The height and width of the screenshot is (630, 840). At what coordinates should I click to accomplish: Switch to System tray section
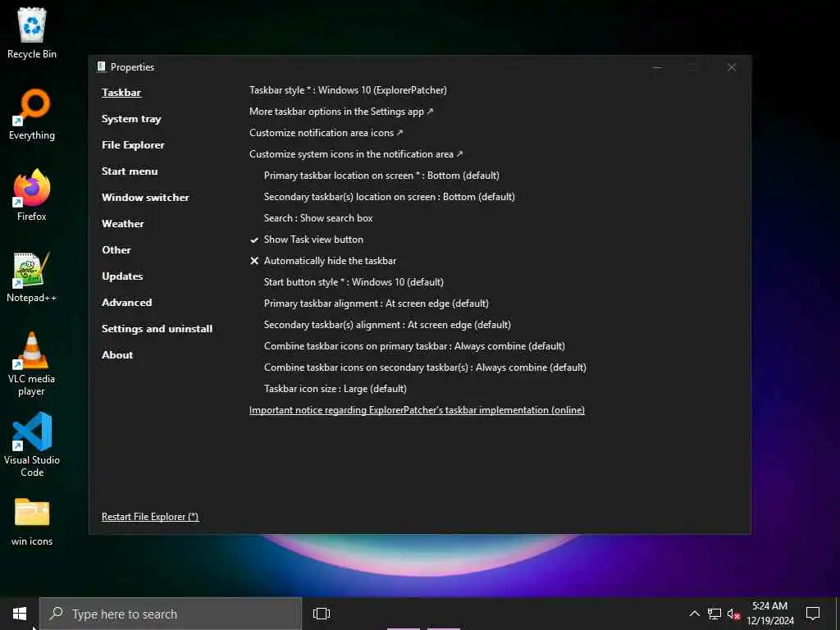pos(131,119)
